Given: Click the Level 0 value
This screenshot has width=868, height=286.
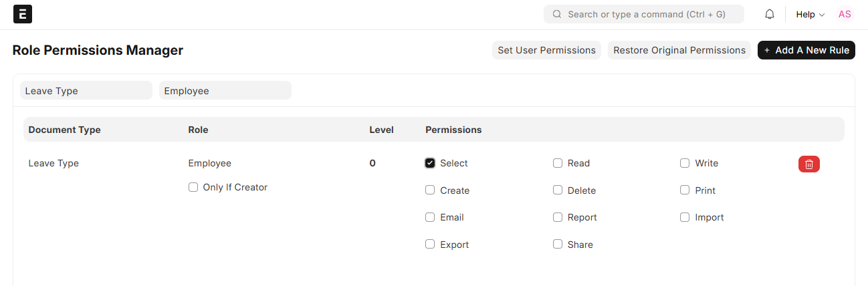Looking at the screenshot, I should [x=372, y=163].
